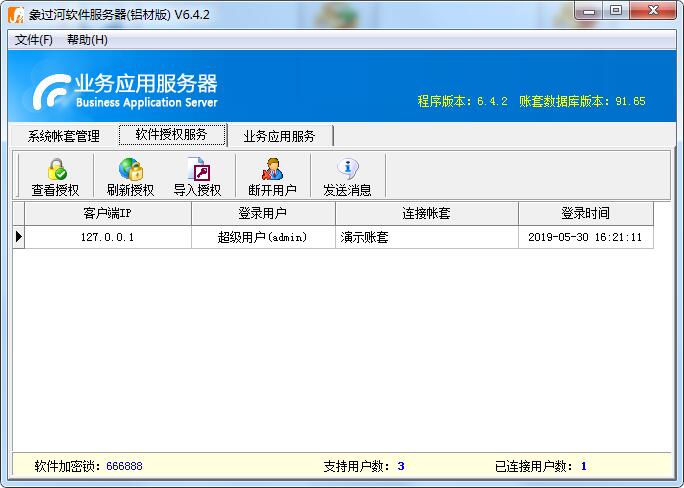Open the 帮助(H) menu
Viewport: 684px width, 488px height.
click(x=87, y=40)
